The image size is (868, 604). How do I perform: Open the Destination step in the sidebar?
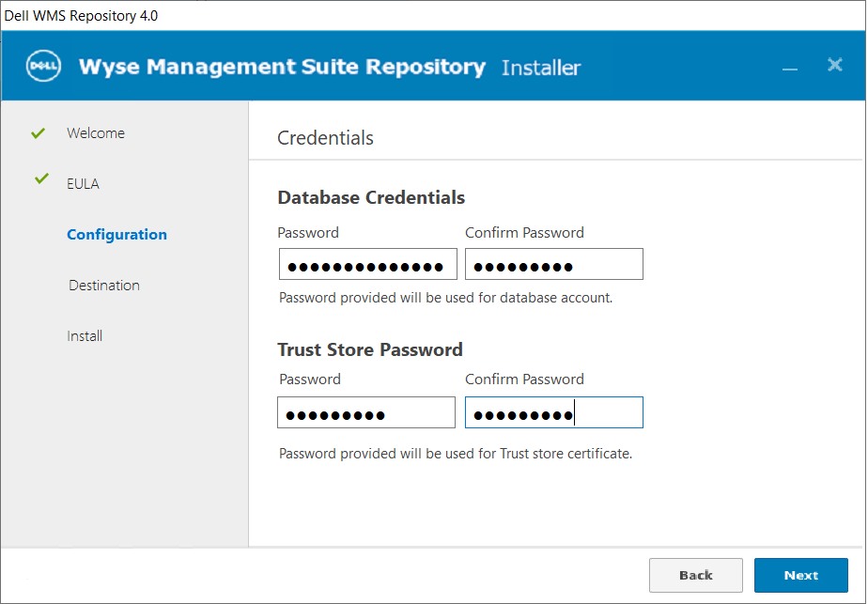(x=103, y=286)
